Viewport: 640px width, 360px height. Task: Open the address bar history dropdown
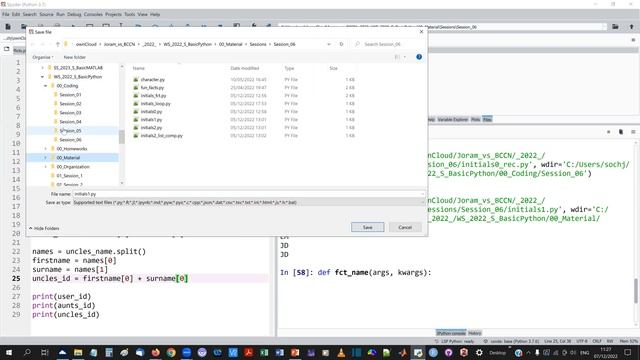pos(329,44)
